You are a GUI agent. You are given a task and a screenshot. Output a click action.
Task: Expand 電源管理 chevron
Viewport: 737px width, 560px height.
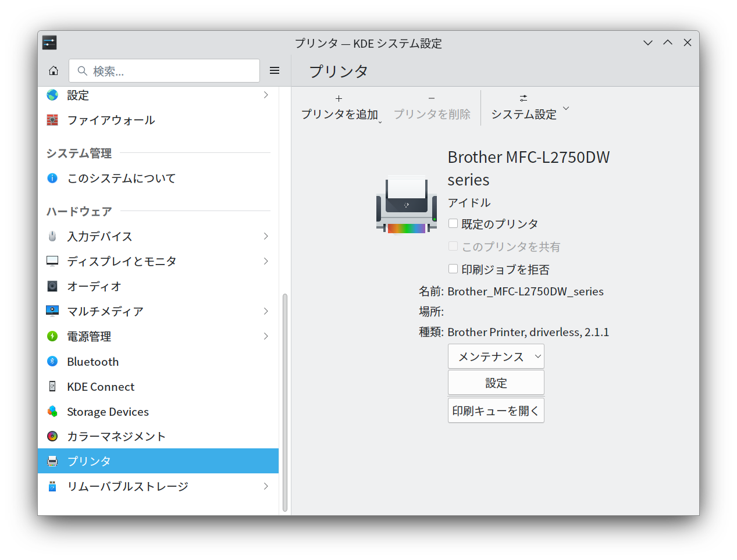(x=266, y=336)
